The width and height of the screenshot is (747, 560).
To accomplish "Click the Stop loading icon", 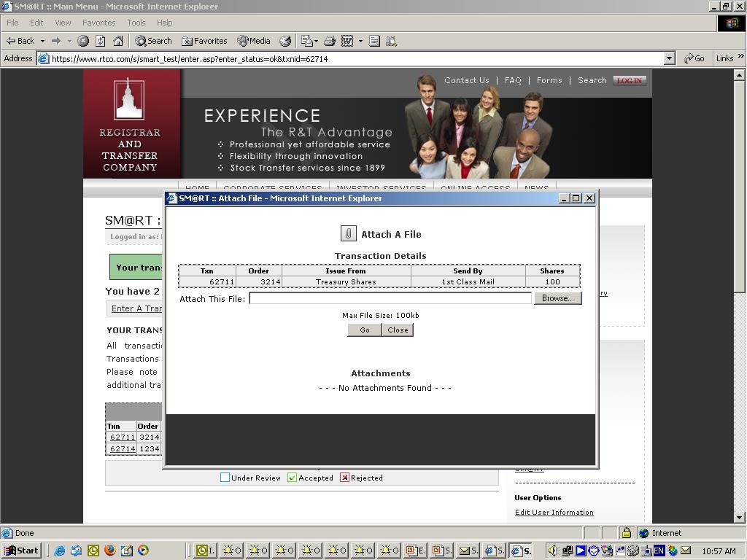I will tap(83, 41).
